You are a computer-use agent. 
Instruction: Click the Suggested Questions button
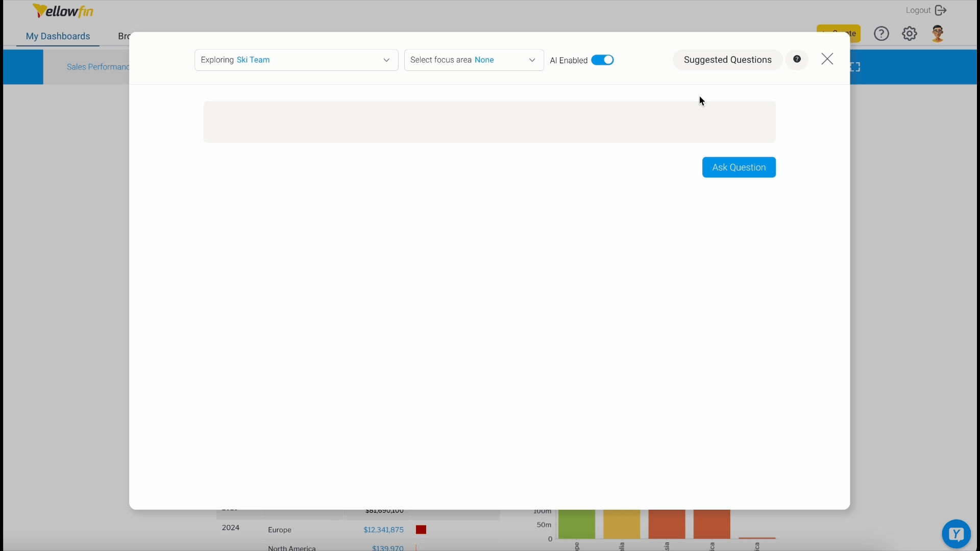(727, 60)
